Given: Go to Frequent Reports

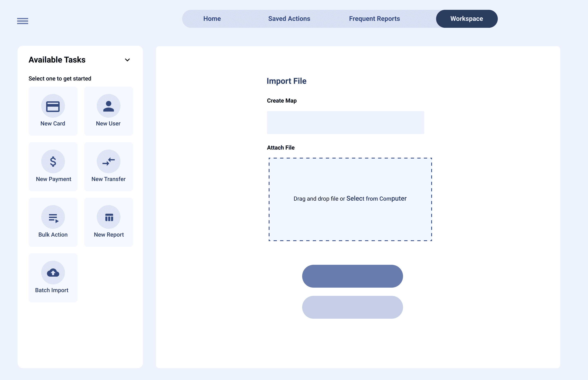Looking at the screenshot, I should pyautogui.click(x=374, y=19).
